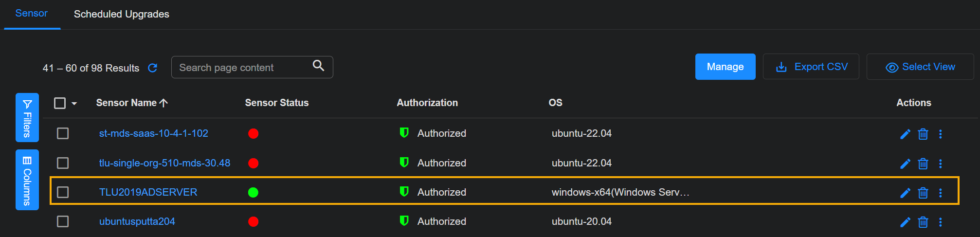Switch to the Scheduled Upgrades tab
Viewport: 980px width, 237px height.
point(121,14)
